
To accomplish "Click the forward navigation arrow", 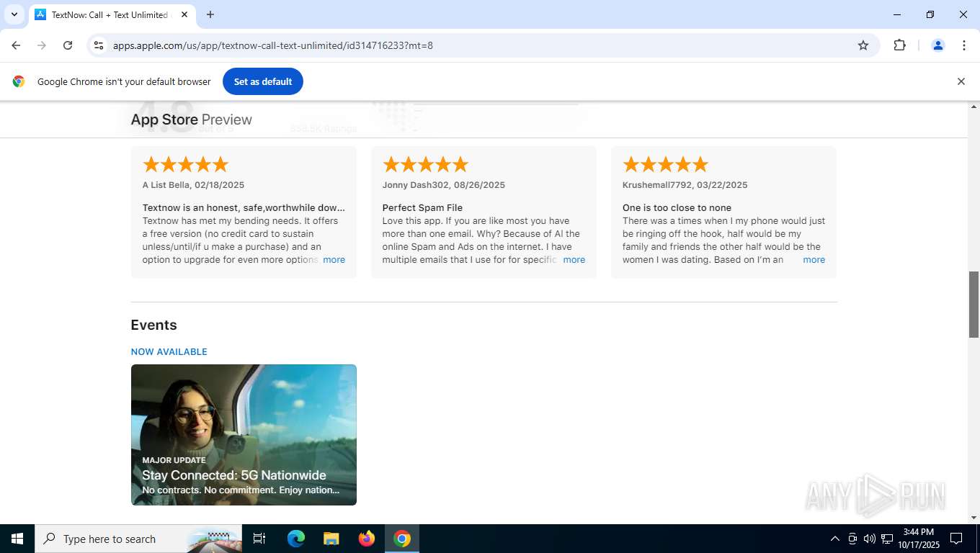I will click(42, 45).
